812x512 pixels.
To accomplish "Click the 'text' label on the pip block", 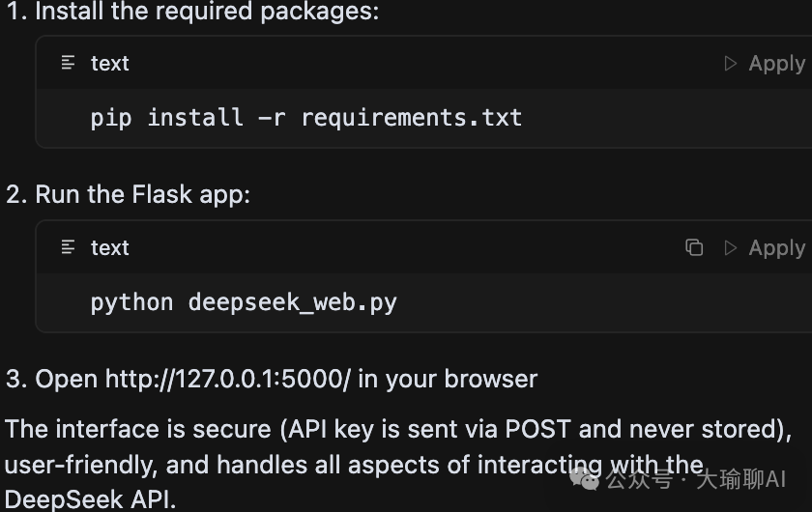I will pyautogui.click(x=110, y=63).
